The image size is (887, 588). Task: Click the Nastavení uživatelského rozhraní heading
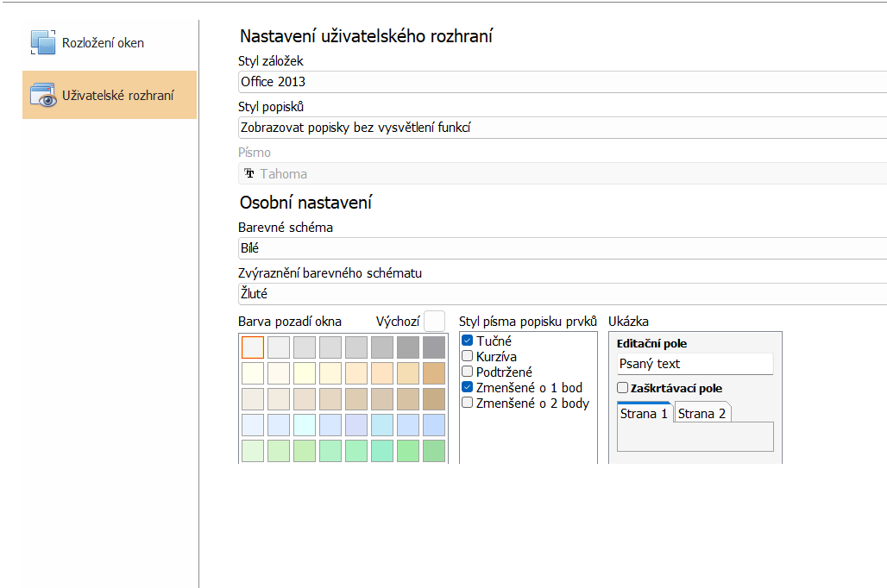[x=366, y=36]
